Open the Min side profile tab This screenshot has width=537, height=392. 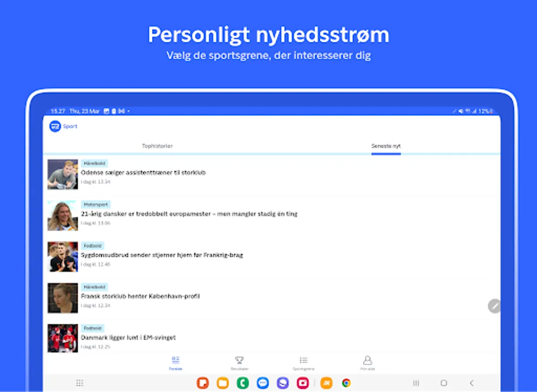pyautogui.click(x=367, y=363)
